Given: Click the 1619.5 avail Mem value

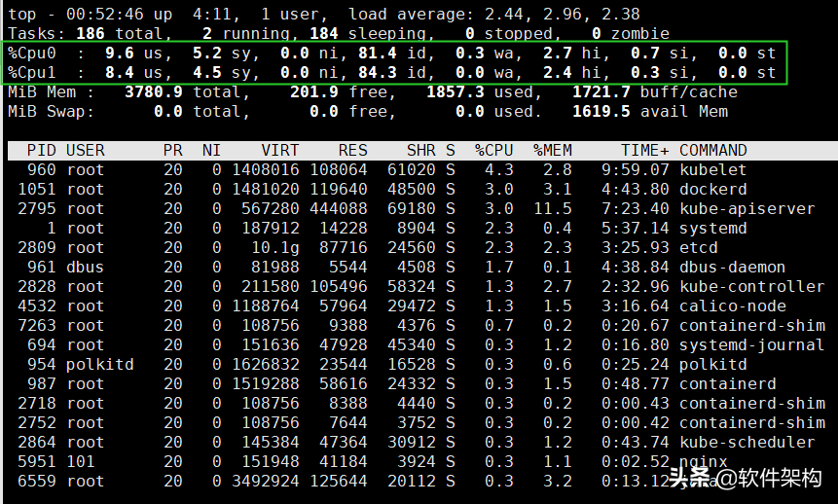Looking at the screenshot, I should (601, 111).
